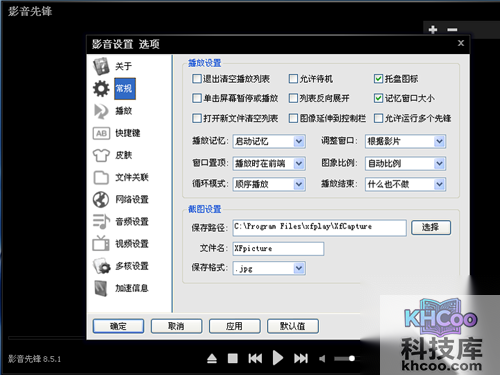500x375 pixels.
Task: Click the 快捷键 AB keyboard icon
Action: coord(101,133)
